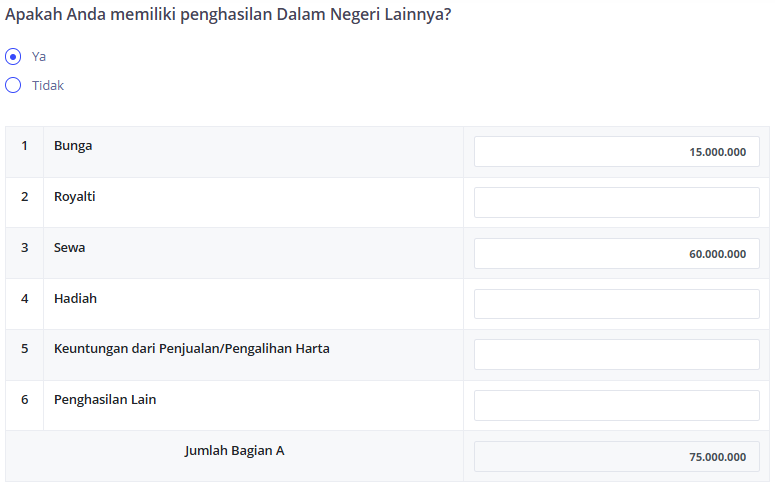775x491 pixels.
Task: Click the "Keuntungan dari Penjualan/Pengalihan Harta" label
Action: (192, 349)
